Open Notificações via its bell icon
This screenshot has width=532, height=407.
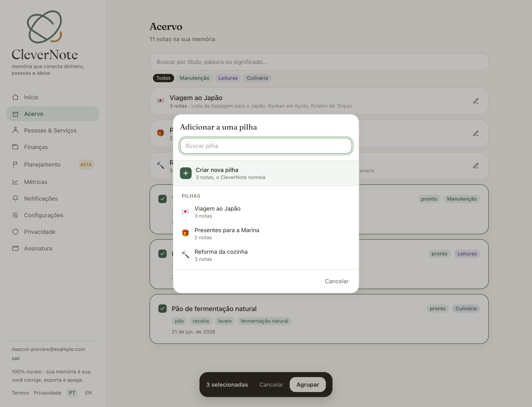coord(15,199)
